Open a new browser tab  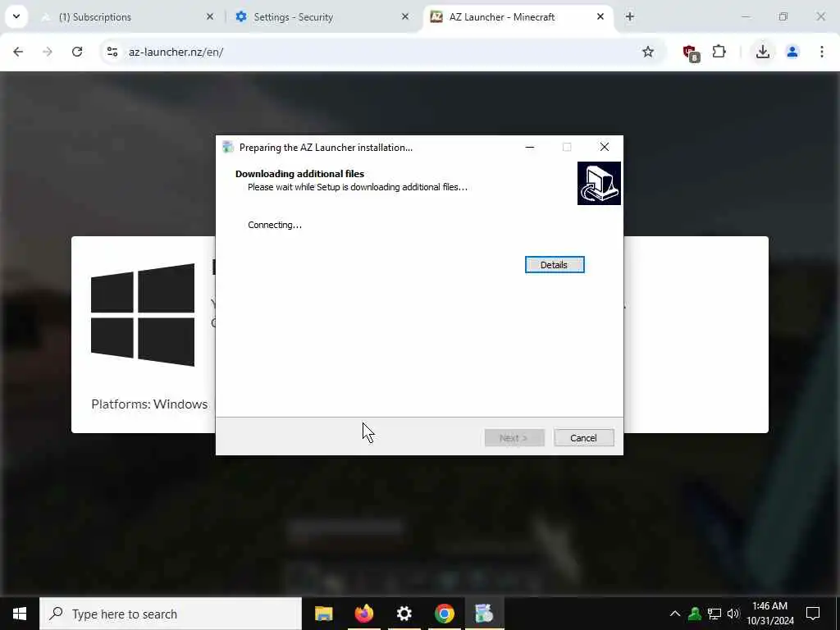pyautogui.click(x=630, y=17)
